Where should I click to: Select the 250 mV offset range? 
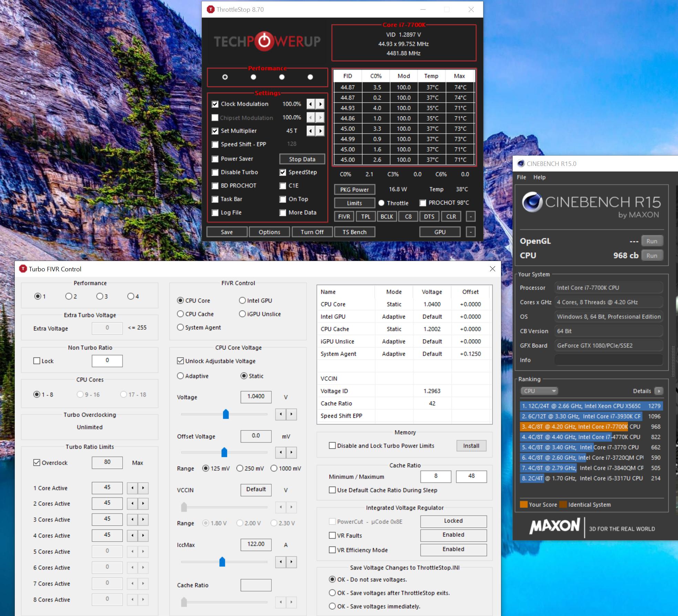[x=240, y=468]
